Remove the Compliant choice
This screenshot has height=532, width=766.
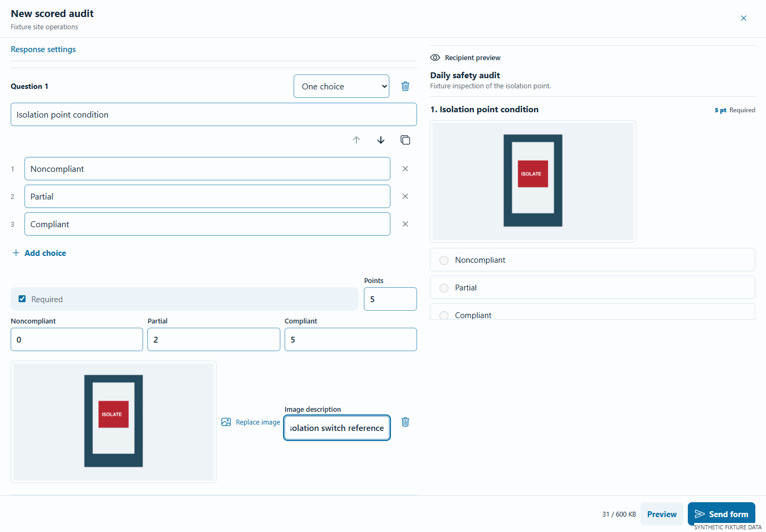click(x=405, y=224)
